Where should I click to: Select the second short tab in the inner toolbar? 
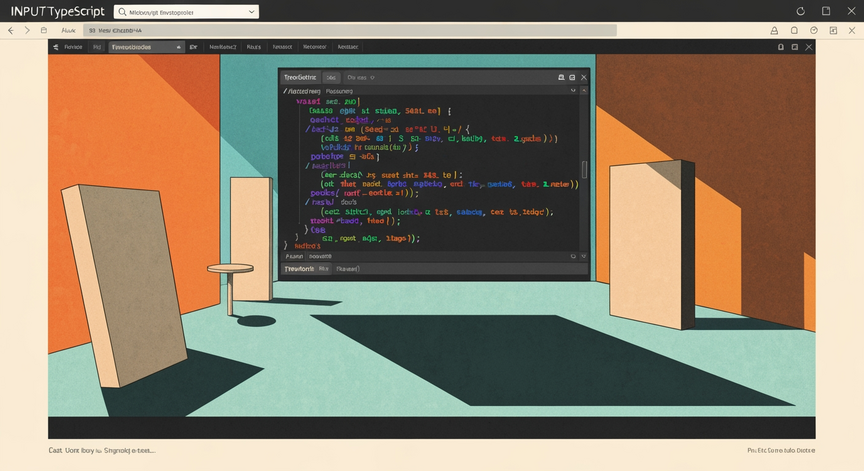[97, 47]
